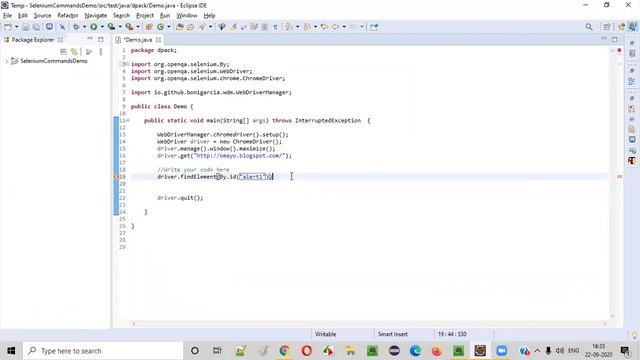Click the magnifier Quick Access search icon
Viewport: 640px width, 360px height.
point(589,27)
